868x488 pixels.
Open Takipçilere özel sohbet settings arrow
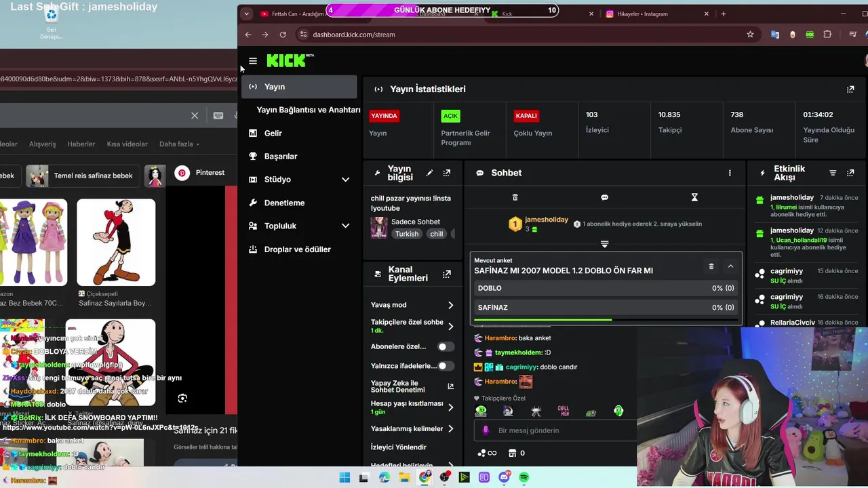pos(450,326)
